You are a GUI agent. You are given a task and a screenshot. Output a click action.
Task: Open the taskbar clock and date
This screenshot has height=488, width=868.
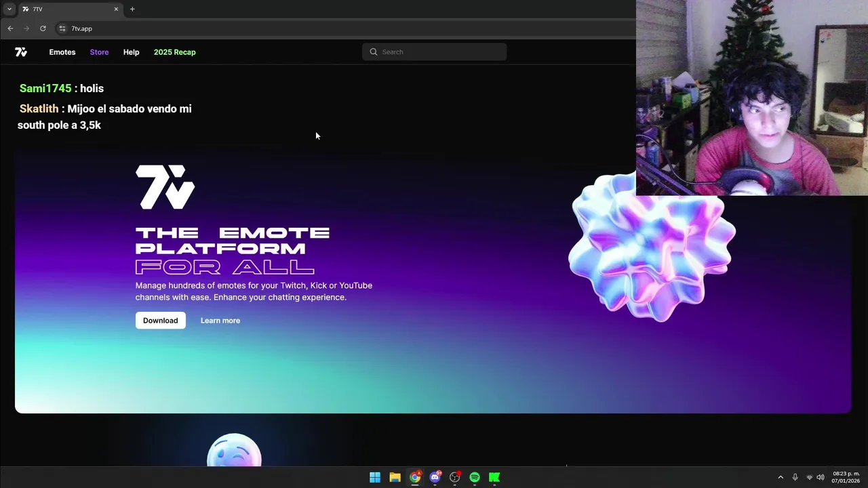point(846,477)
